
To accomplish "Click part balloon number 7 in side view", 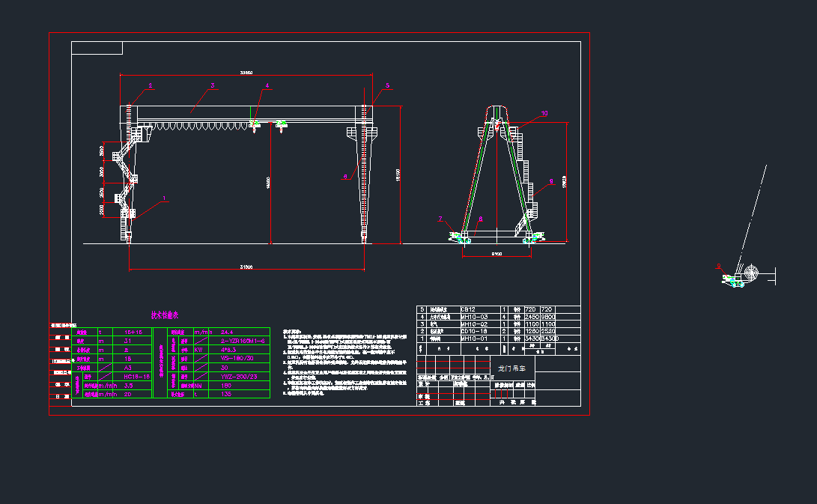I will pyautogui.click(x=441, y=219).
